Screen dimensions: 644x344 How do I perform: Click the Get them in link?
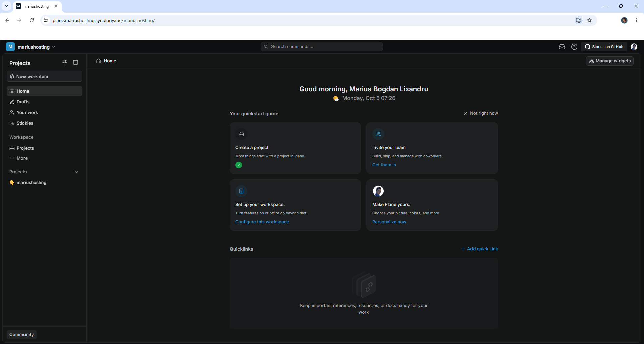coord(384,165)
